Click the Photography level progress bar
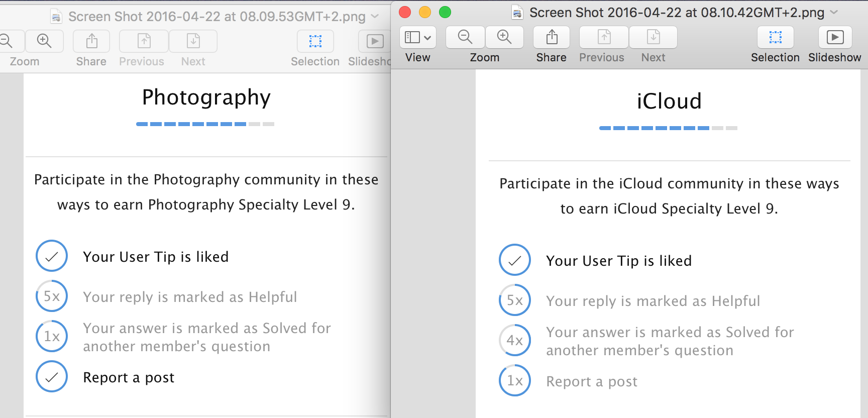 point(205,124)
